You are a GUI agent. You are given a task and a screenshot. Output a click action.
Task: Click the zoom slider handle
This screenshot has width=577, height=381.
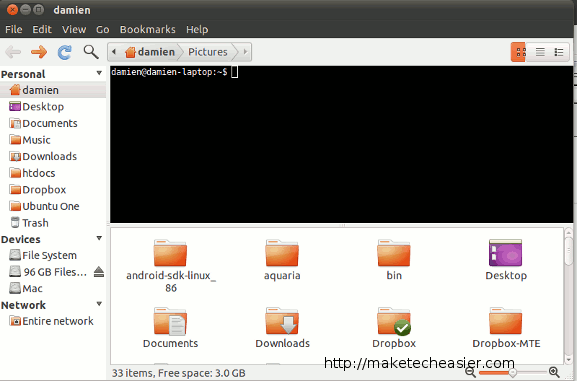click(512, 373)
